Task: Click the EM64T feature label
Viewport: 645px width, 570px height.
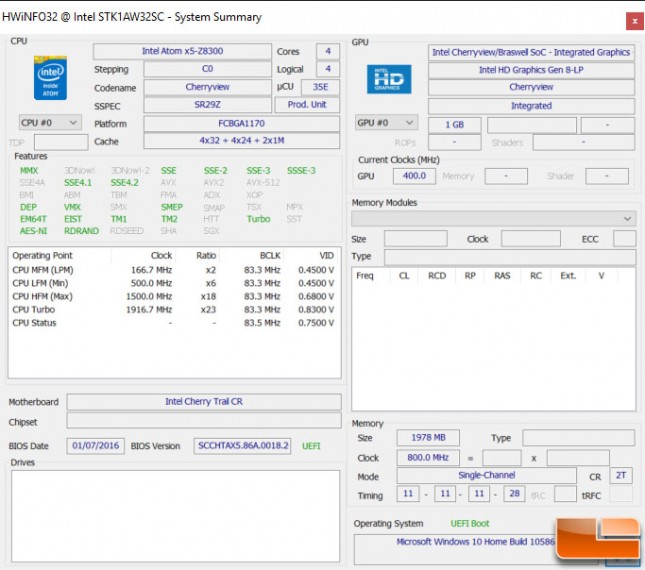Action: pos(33,219)
